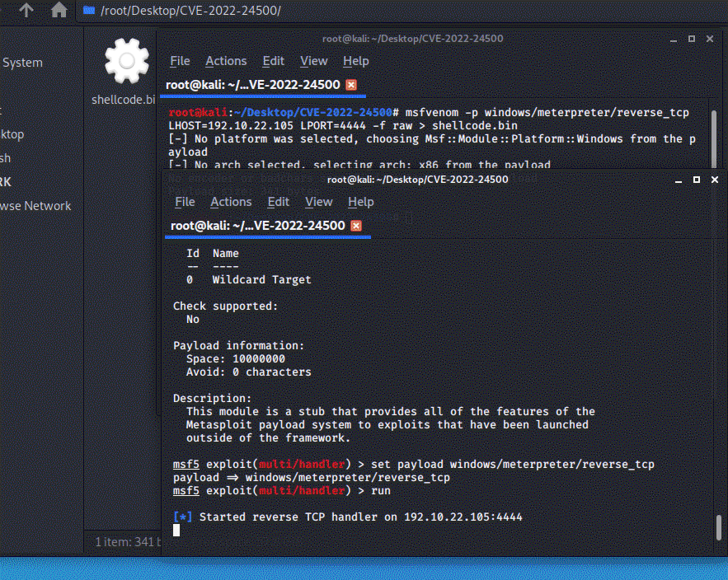The height and width of the screenshot is (580, 728).
Task: Select System in file manager sidebar
Action: [22, 63]
